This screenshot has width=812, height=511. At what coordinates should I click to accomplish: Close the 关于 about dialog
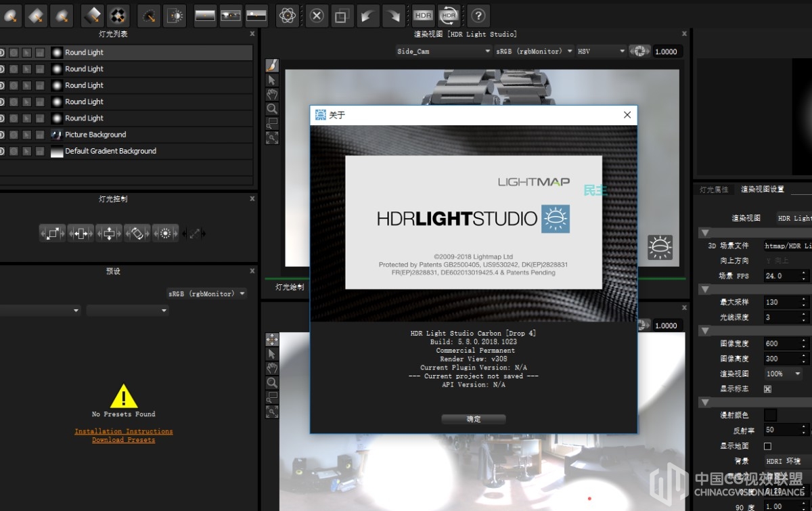pyautogui.click(x=627, y=115)
